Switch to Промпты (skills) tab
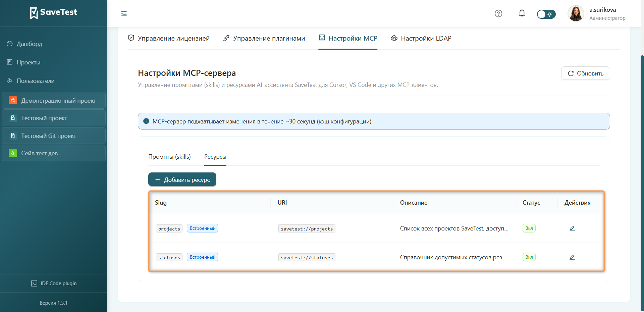This screenshot has width=644, height=312. coord(169,157)
